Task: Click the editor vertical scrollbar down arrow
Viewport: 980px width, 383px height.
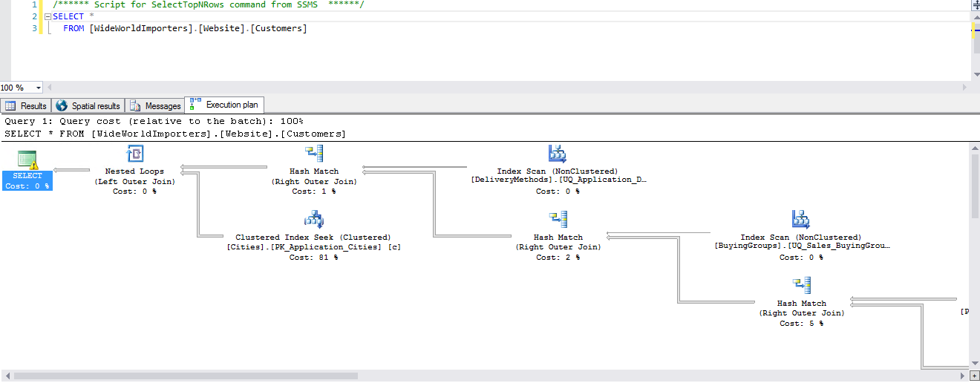Action: (976, 74)
